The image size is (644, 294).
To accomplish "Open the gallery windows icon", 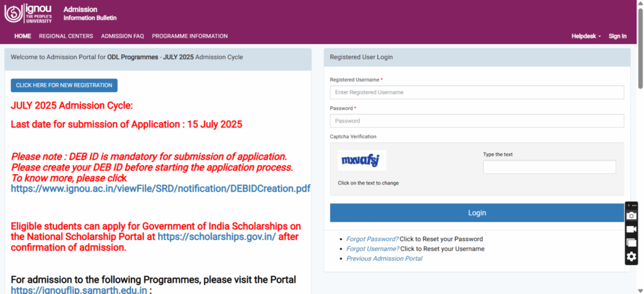I will tap(631, 243).
